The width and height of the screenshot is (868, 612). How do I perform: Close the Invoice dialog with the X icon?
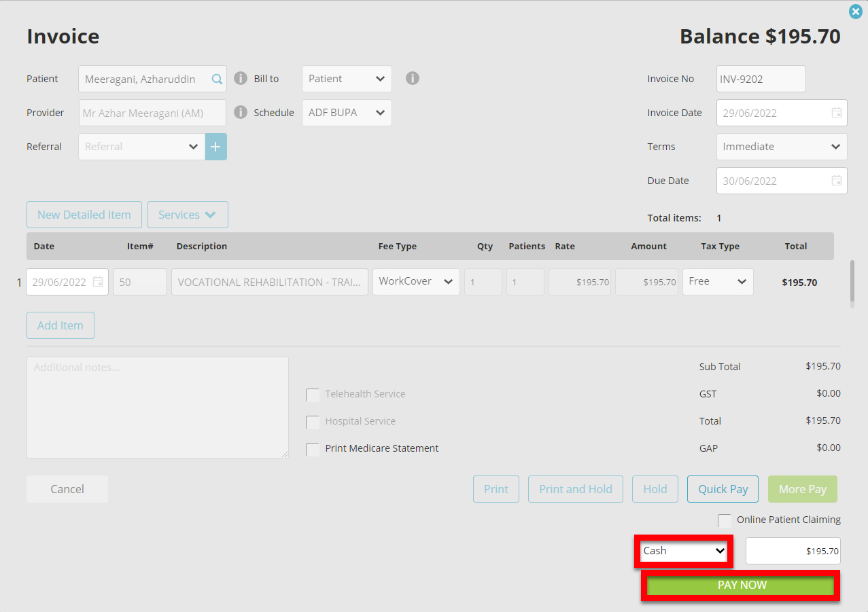[x=856, y=12]
